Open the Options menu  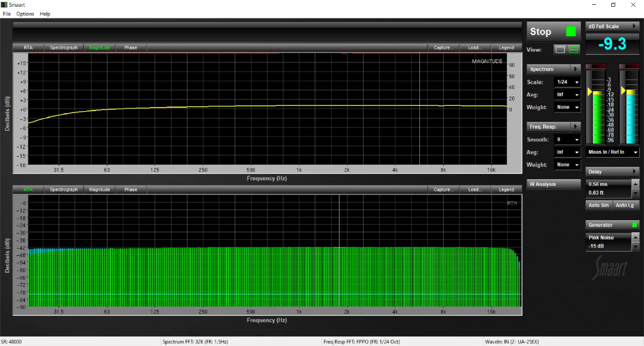point(25,14)
